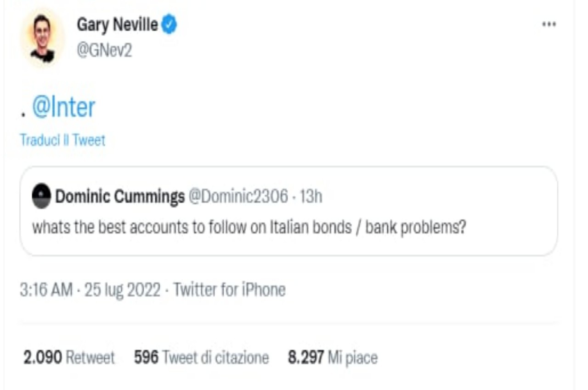The height and width of the screenshot is (390, 588).
Task: Show the 8.297 Mi piace list
Action: click(x=333, y=357)
